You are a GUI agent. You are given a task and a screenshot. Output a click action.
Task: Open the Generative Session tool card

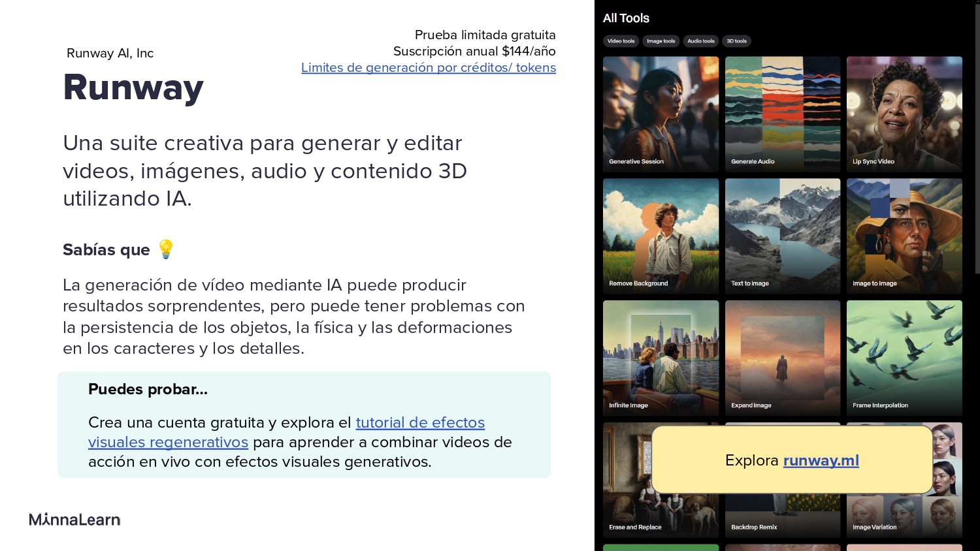[661, 114]
